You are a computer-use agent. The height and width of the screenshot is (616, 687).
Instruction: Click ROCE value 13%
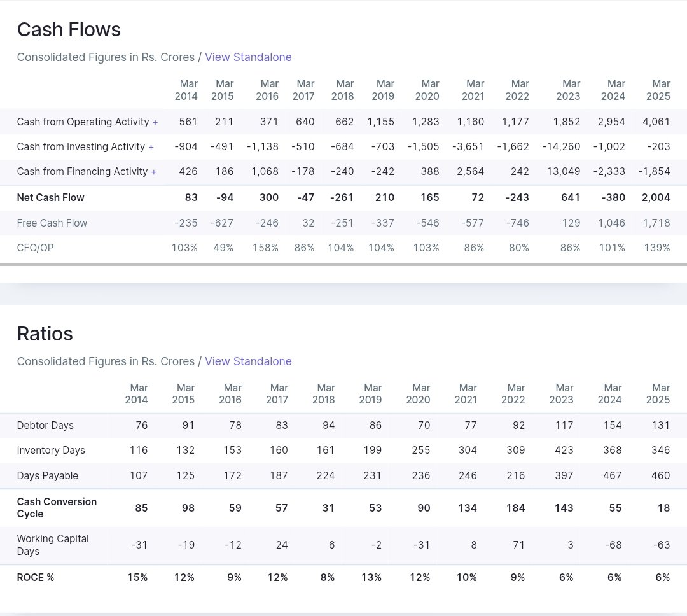click(x=371, y=577)
